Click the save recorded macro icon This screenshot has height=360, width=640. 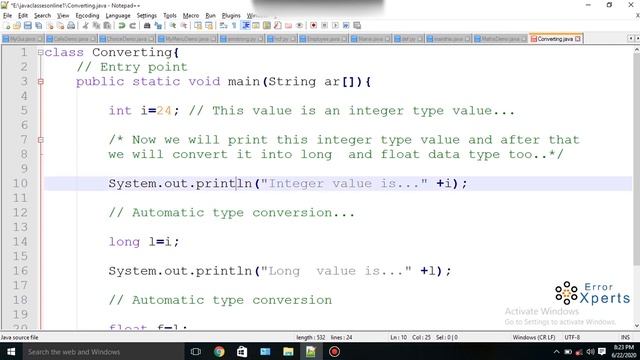(357, 25)
